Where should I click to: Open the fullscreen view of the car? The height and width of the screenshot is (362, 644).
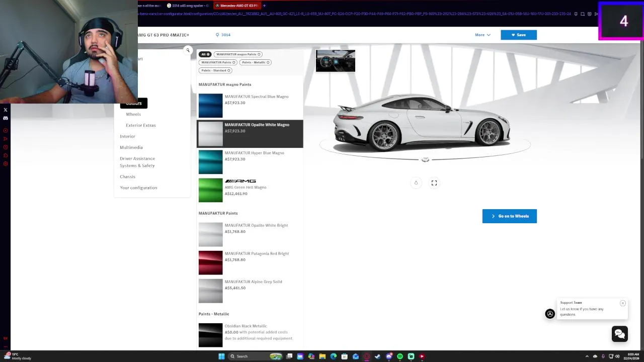coord(434,183)
